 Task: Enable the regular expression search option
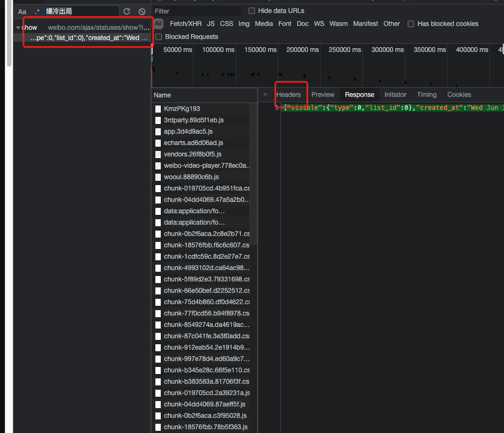pyautogui.click(x=37, y=11)
